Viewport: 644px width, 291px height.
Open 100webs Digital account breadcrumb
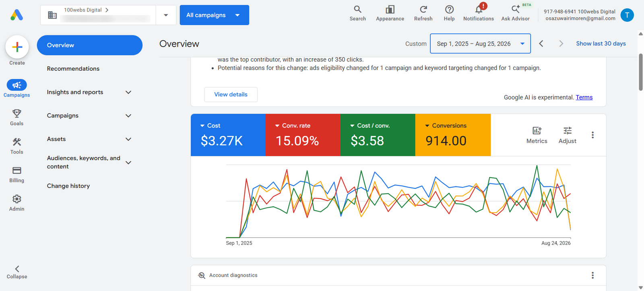click(86, 10)
